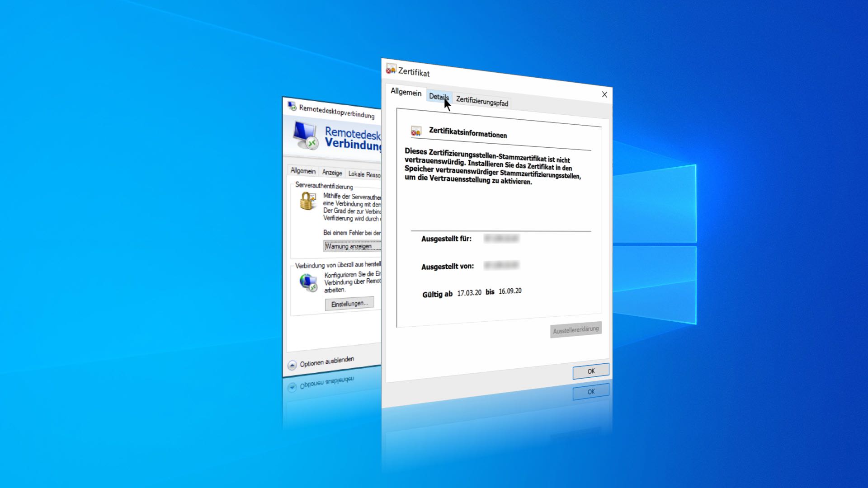Click the 'Ausgestellt für:' label
Screen dimensions: 868x488
446,239
